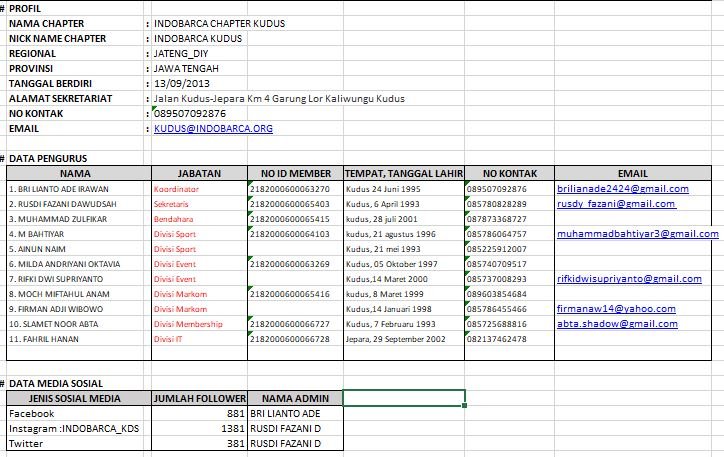Select the Divisi IT position cell

(199, 338)
